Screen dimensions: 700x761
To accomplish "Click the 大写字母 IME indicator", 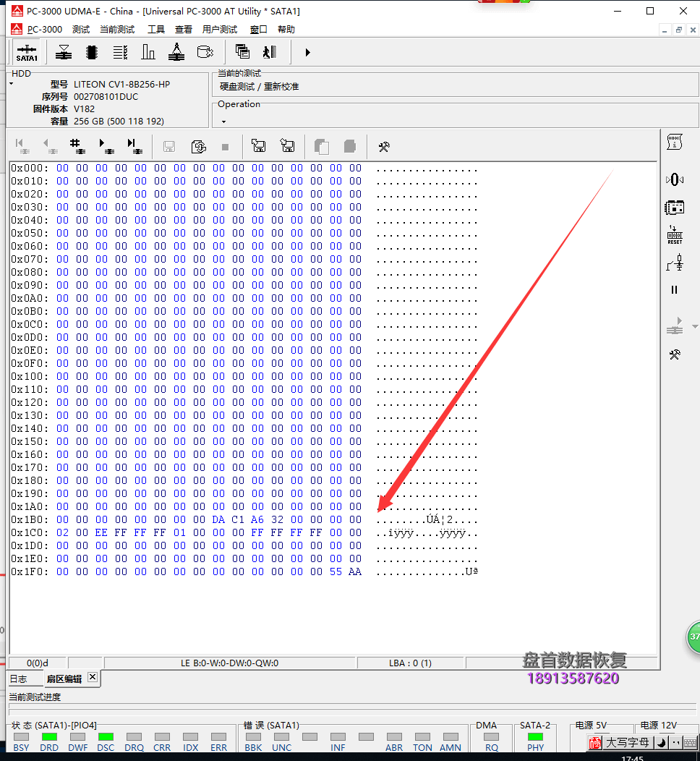I will 627,743.
